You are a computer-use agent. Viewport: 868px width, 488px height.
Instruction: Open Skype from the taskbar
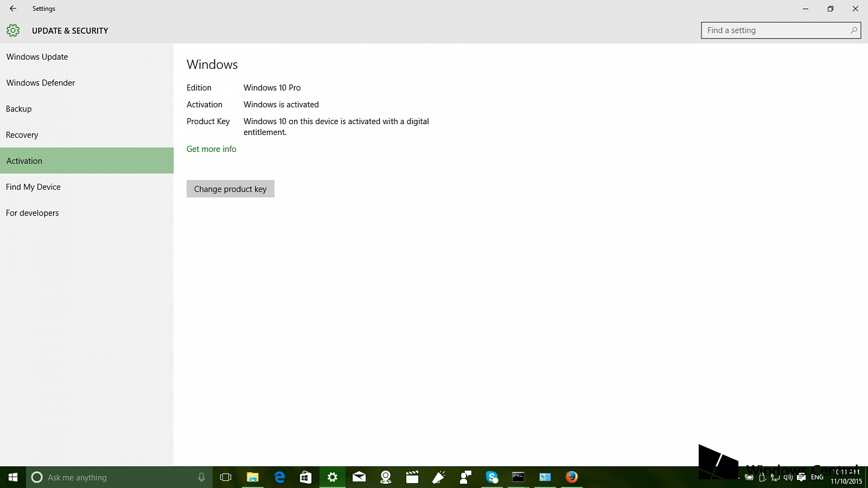492,477
